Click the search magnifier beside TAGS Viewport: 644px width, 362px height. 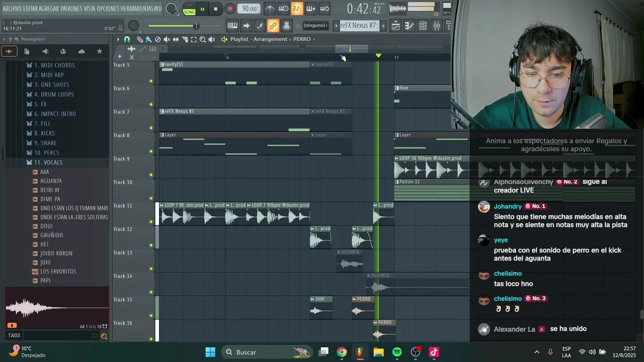(104, 336)
